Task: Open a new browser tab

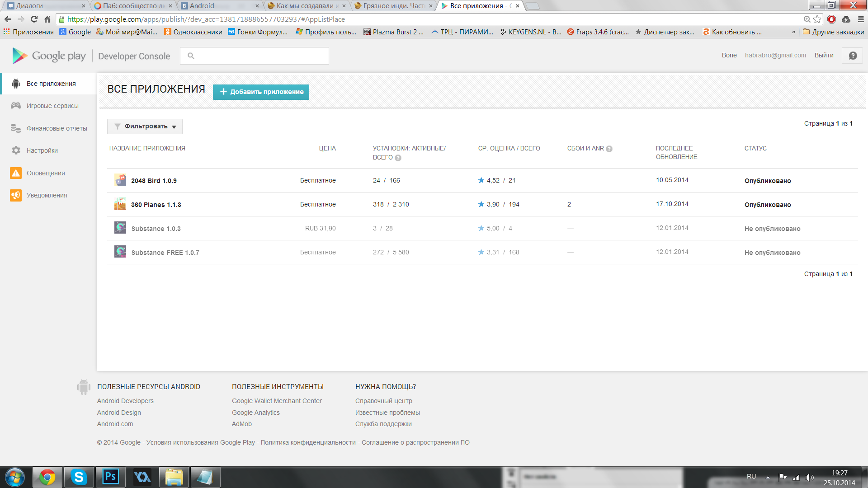Action: [533, 6]
